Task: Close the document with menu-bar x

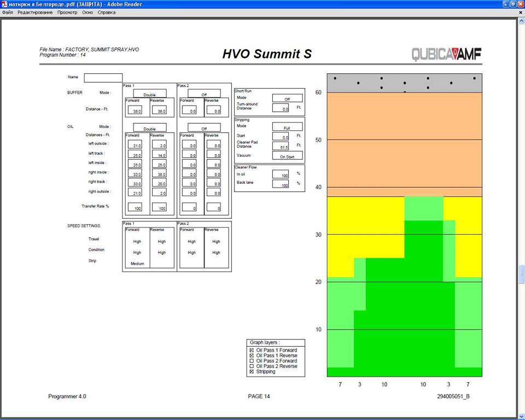Action: coord(521,13)
